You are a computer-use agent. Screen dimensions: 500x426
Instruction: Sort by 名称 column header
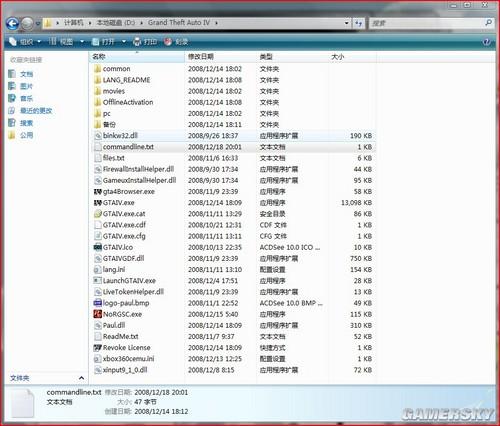[137, 57]
